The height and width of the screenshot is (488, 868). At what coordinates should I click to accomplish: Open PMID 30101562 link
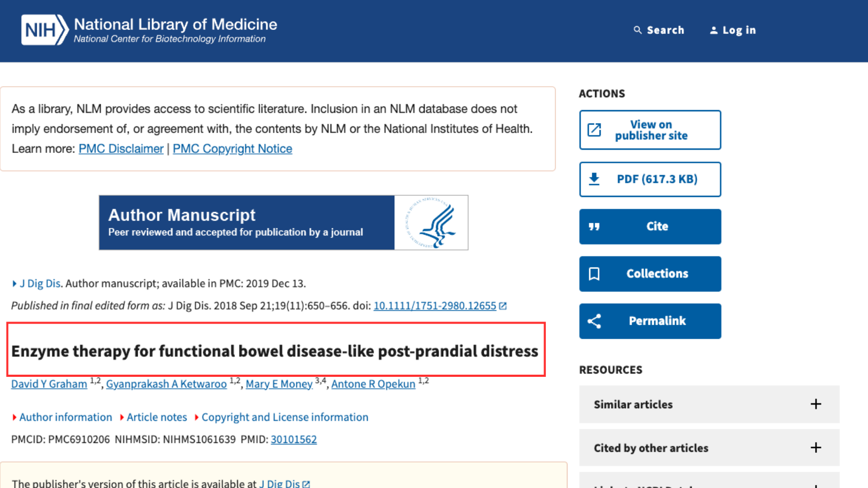293,439
